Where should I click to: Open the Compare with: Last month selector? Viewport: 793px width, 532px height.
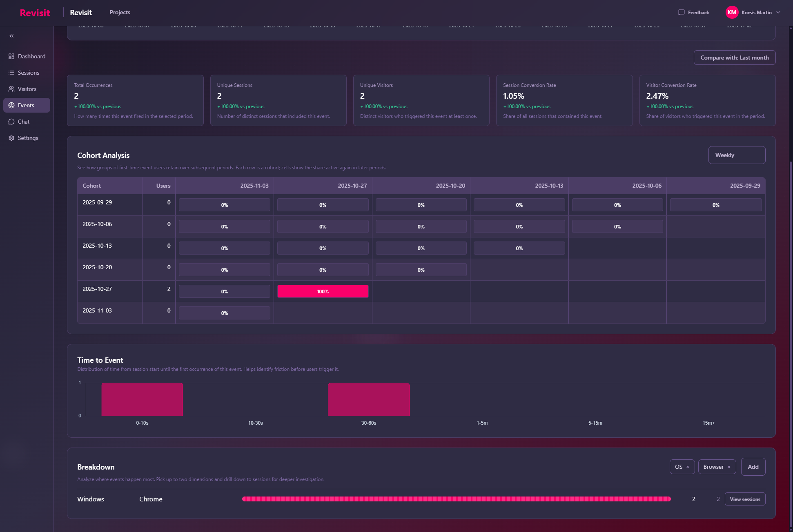(x=734, y=58)
